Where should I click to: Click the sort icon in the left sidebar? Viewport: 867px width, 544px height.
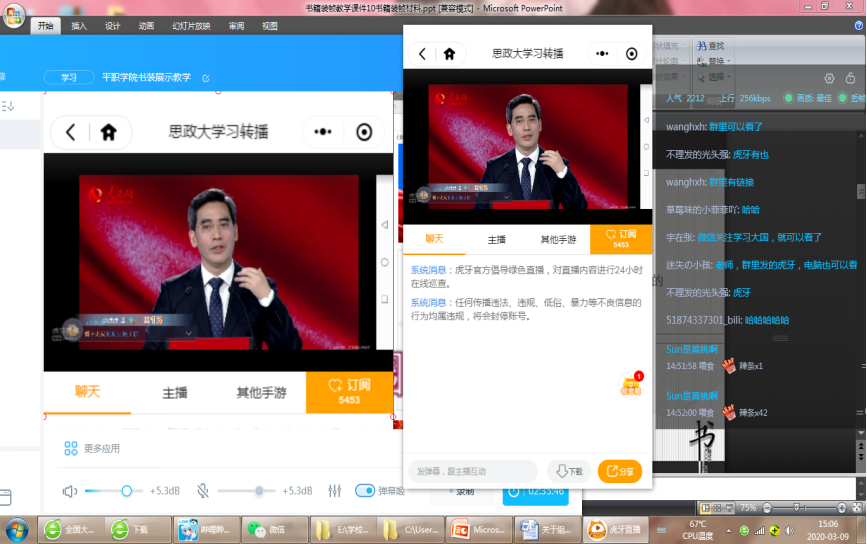click(x=8, y=106)
